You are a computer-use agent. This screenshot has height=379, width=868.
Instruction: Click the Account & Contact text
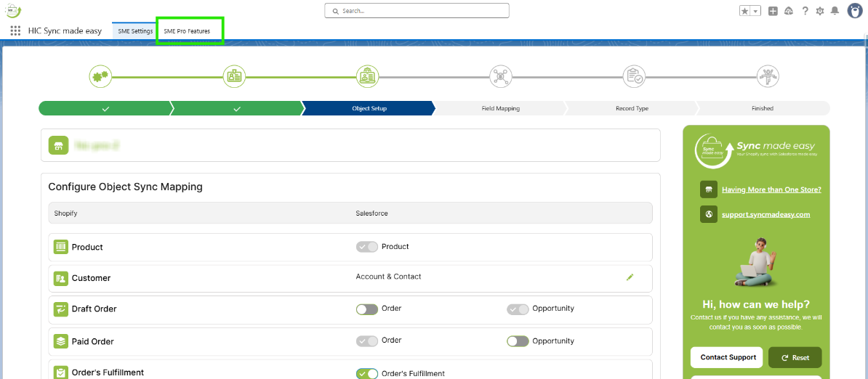tap(389, 276)
